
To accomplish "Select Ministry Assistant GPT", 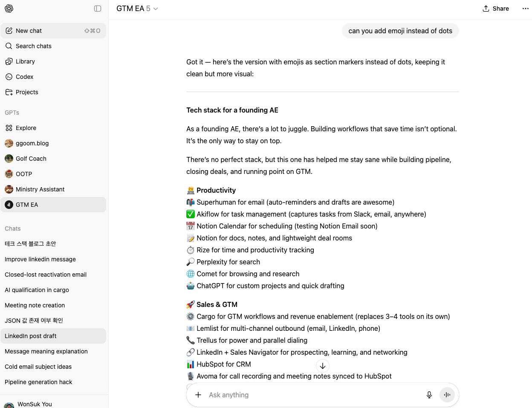I will pyautogui.click(x=40, y=189).
